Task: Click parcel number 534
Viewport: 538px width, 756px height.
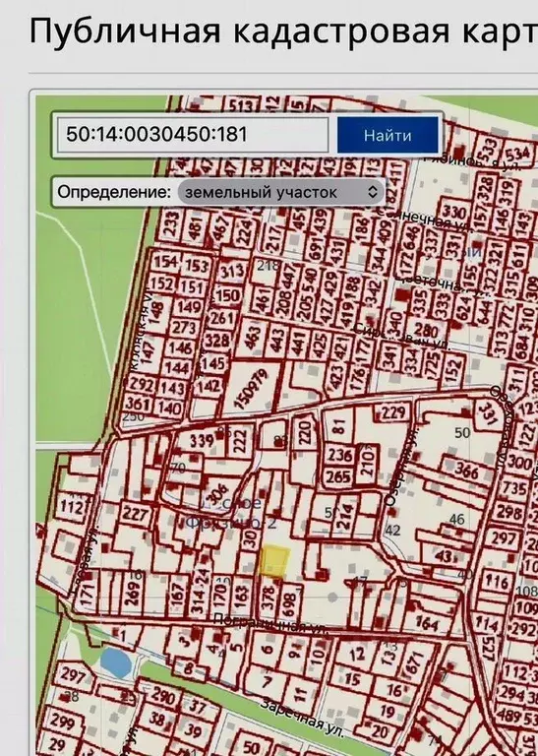Action: point(517,155)
